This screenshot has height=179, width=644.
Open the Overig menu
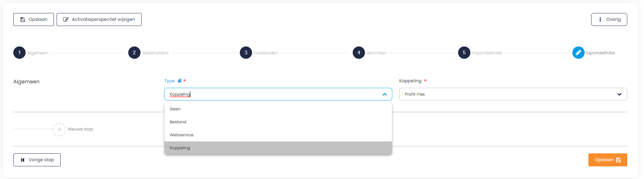tap(609, 19)
